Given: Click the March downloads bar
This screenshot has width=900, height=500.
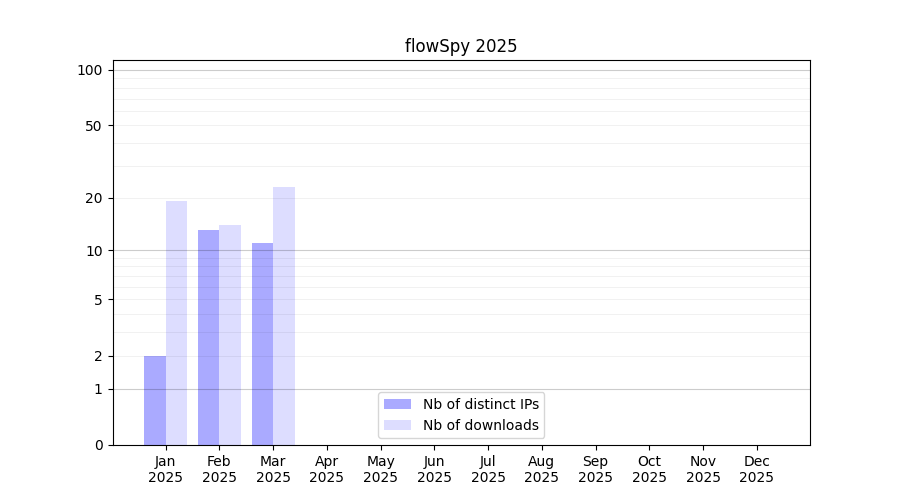Looking at the screenshot, I should 284,315.
